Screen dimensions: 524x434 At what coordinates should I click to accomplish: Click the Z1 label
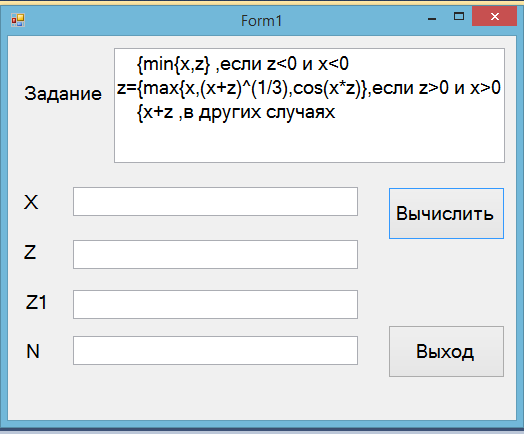(36, 302)
